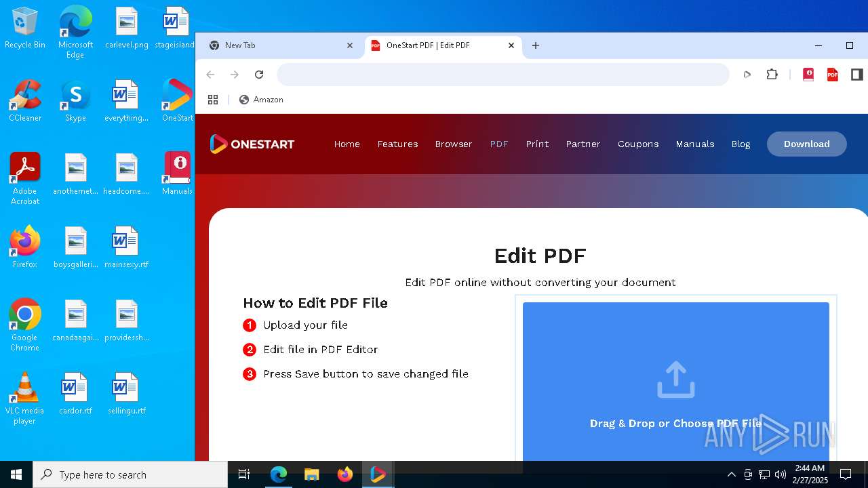Open Recycle Bin desktop icon

tap(25, 28)
